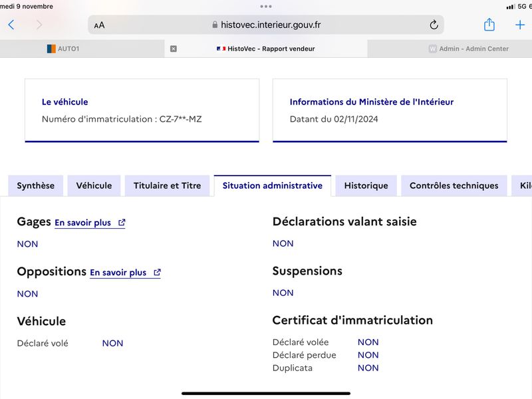The height and width of the screenshot is (399, 532).
Task: Click the Datant du 02/11/2024 text
Action: click(x=334, y=119)
